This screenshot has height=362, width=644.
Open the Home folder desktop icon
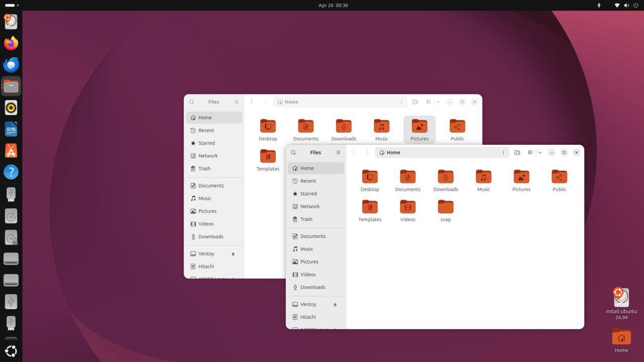621,340
